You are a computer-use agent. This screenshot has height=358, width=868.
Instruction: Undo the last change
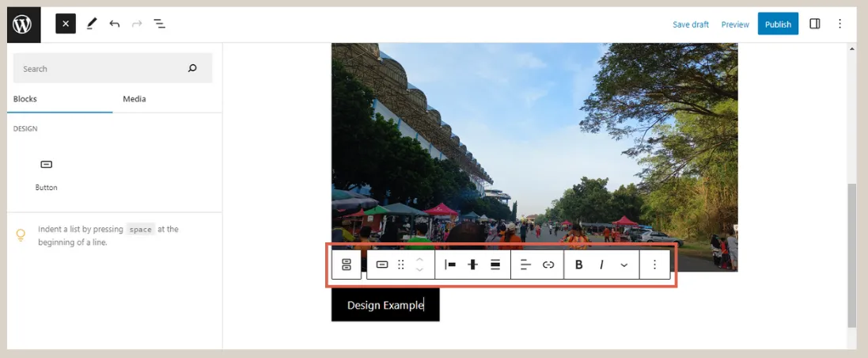(x=115, y=24)
